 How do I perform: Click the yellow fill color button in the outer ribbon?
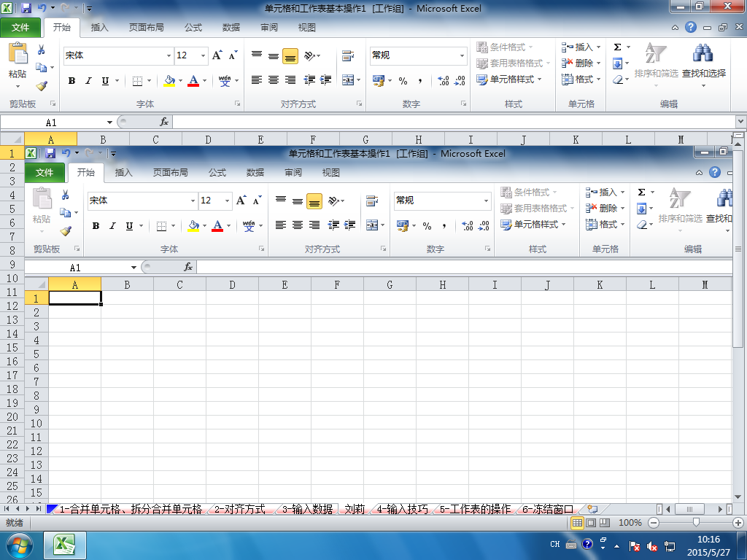169,81
